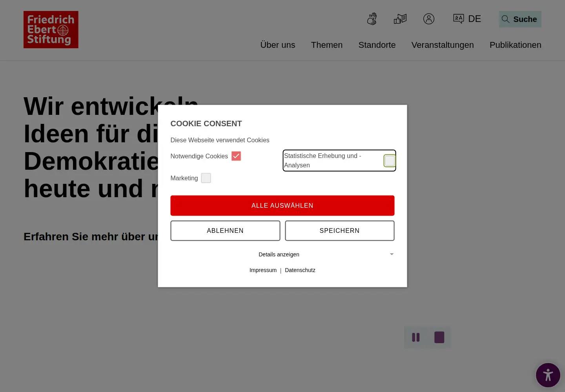The height and width of the screenshot is (392, 565).
Task: Enable the Marketing cookies checkbox
Action: click(206, 178)
